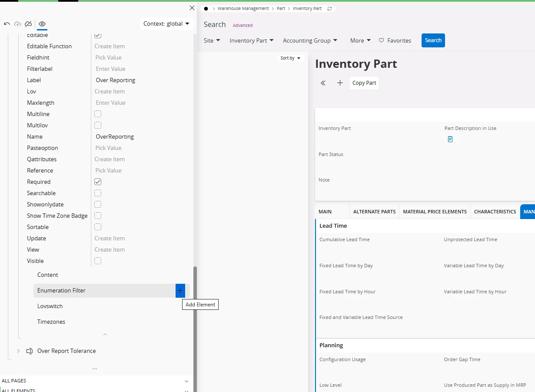Enable Show Time Zone Badge checkbox

[x=98, y=216]
